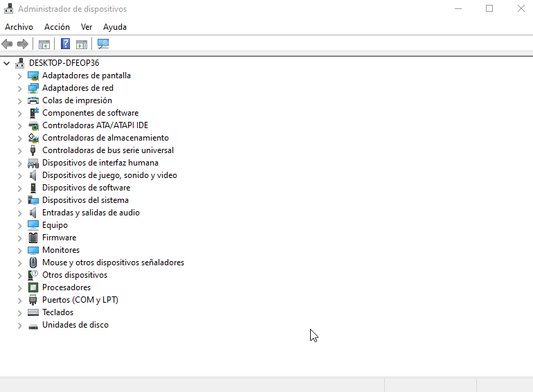Open the Acción menu
The width and height of the screenshot is (533, 392).
pos(57,27)
